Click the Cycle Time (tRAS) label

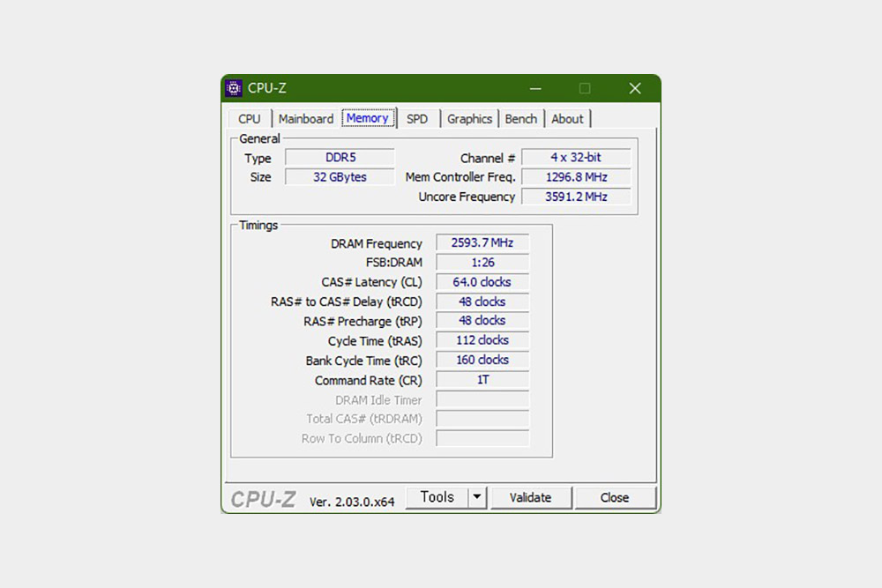pyautogui.click(x=375, y=342)
